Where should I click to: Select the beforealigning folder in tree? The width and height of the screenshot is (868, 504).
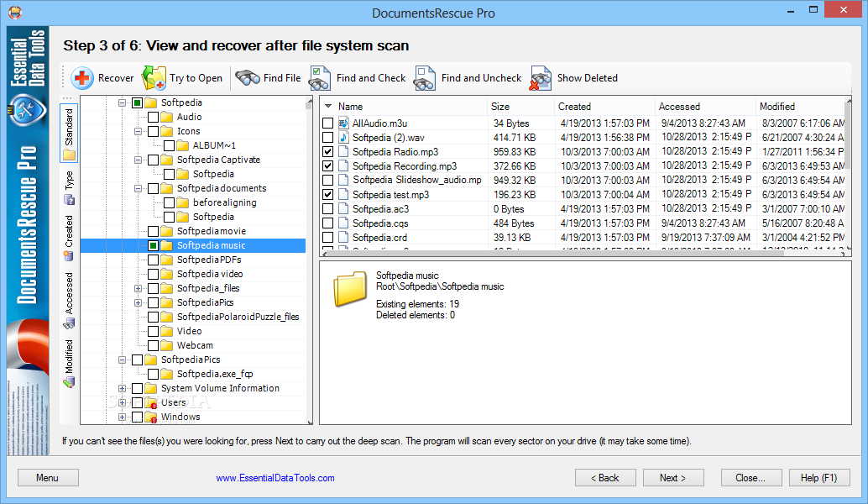225,202
